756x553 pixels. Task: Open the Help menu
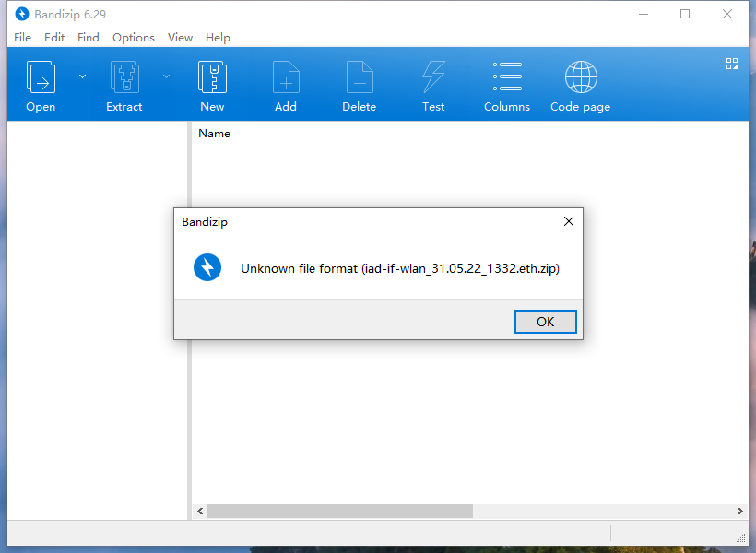click(218, 38)
